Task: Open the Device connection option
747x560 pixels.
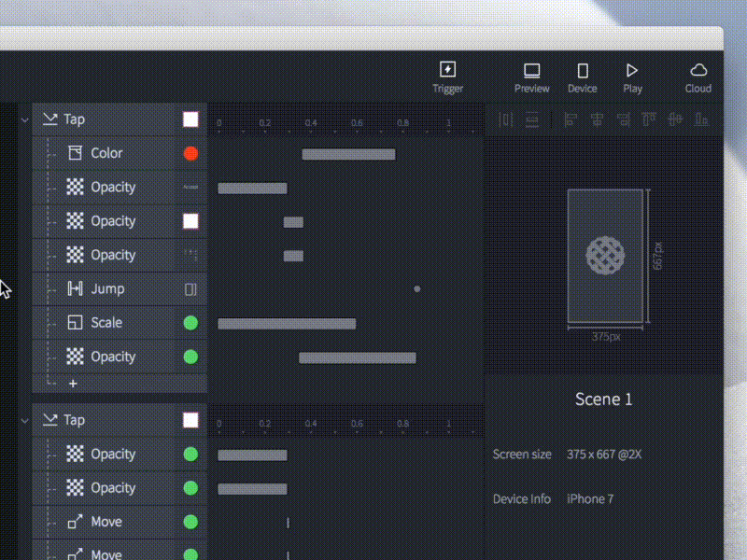Action: (582, 77)
